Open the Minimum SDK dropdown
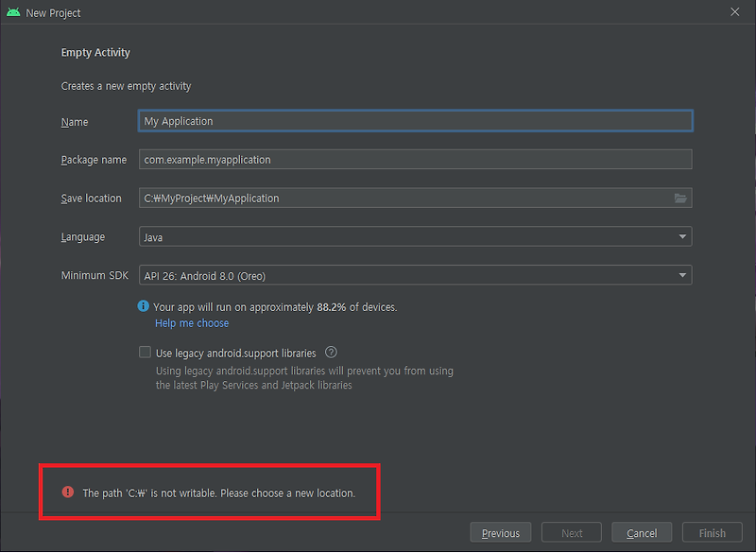 pyautogui.click(x=416, y=275)
